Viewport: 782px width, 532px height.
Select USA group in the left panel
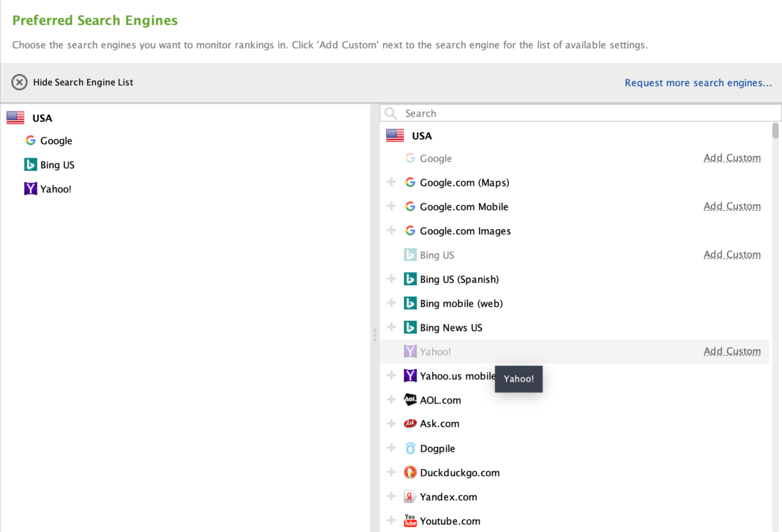42,118
